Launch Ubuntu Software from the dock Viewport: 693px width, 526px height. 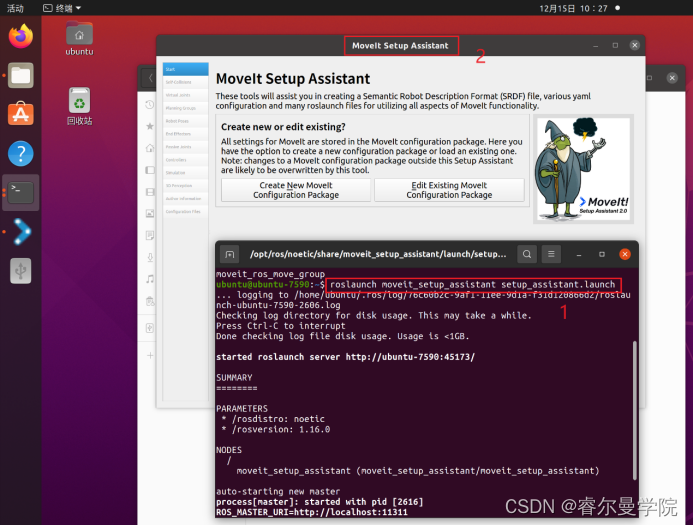pyautogui.click(x=20, y=114)
